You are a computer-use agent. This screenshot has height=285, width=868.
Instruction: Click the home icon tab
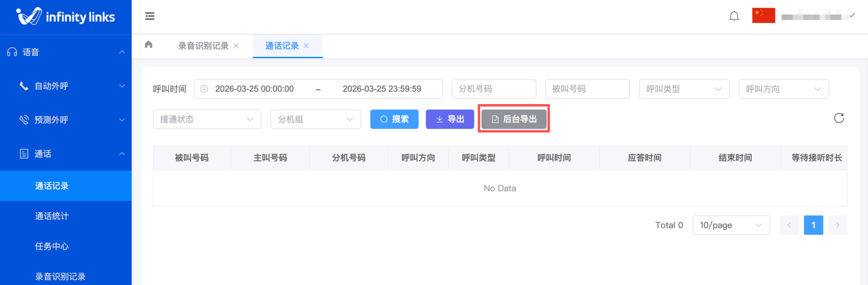149,45
